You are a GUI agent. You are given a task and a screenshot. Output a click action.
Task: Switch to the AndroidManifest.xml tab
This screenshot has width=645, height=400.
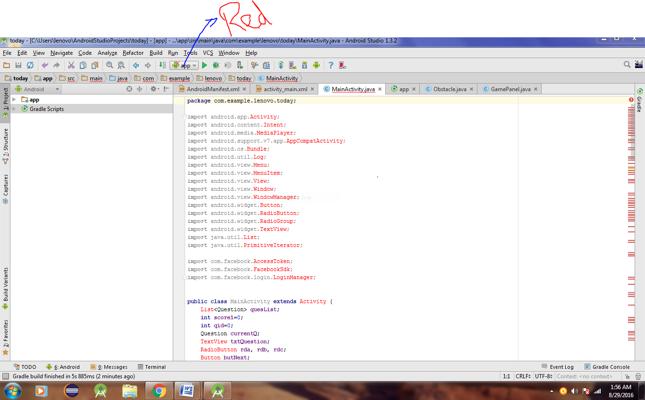coord(213,89)
